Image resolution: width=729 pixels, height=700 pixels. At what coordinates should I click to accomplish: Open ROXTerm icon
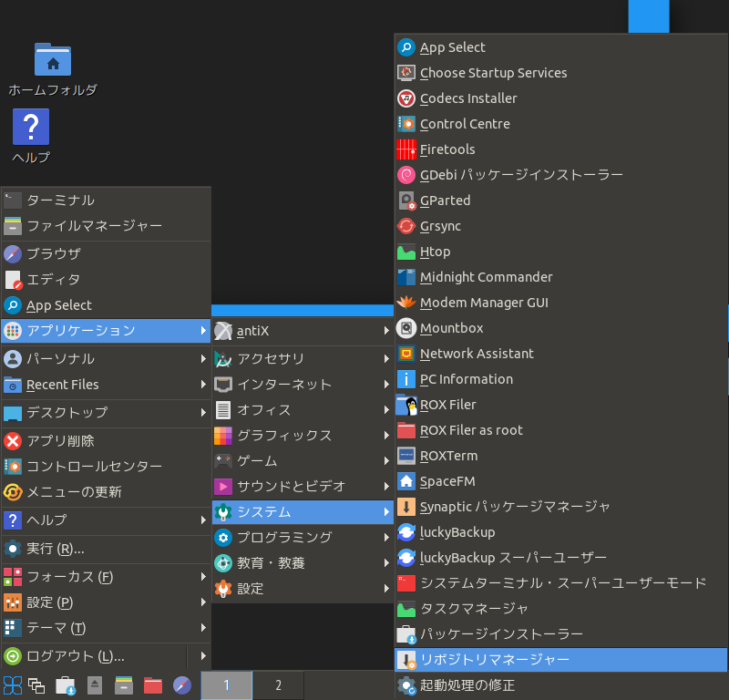click(x=406, y=456)
